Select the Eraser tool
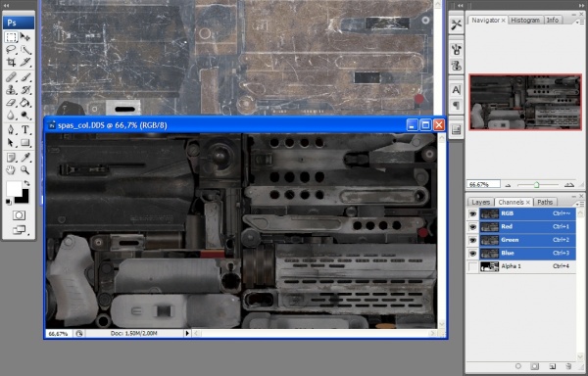Screen dimensions: 588x376 tap(11, 103)
